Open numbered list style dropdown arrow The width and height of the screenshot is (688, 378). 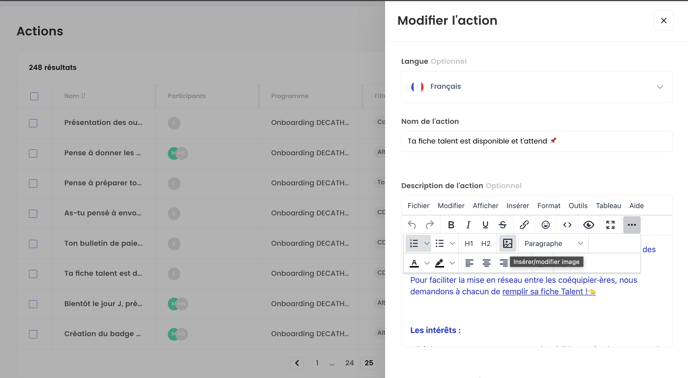point(426,243)
